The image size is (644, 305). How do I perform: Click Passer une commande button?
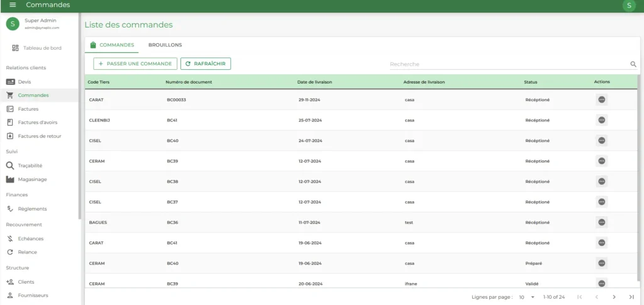pyautogui.click(x=135, y=64)
